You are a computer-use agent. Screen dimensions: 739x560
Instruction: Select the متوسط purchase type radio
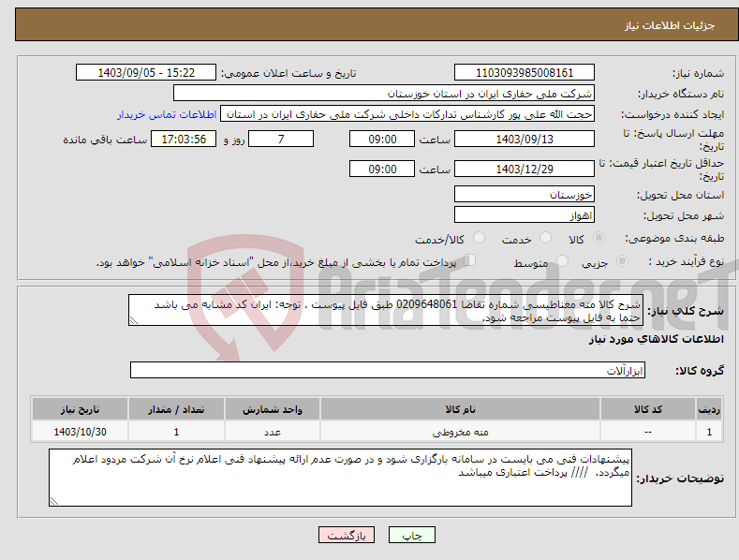click(562, 260)
